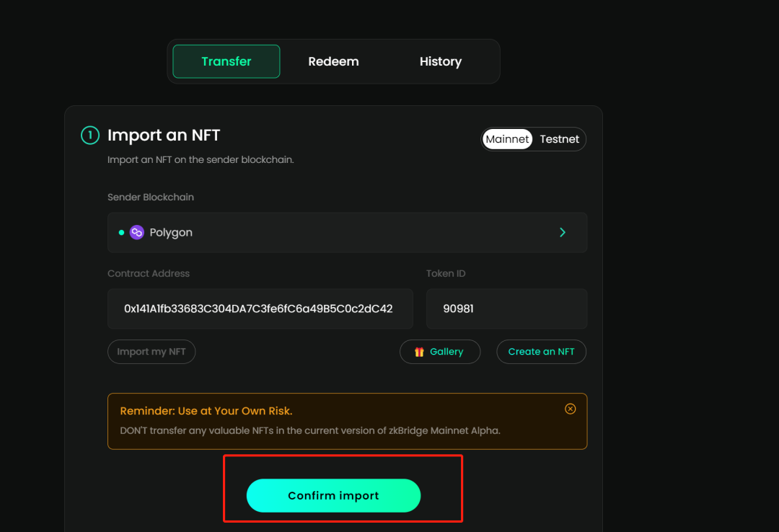Click the green status dot beside Polygon

click(121, 232)
